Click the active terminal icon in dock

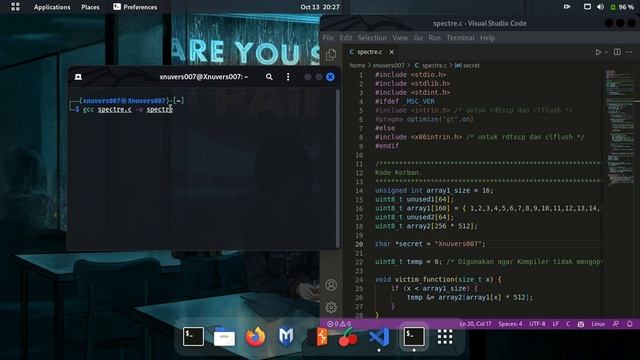[x=414, y=336]
